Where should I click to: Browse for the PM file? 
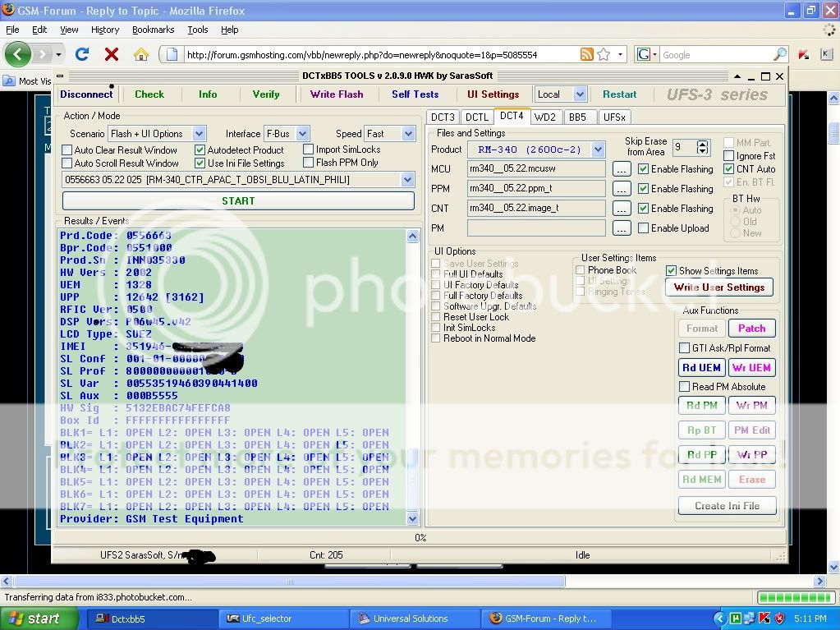coord(621,228)
